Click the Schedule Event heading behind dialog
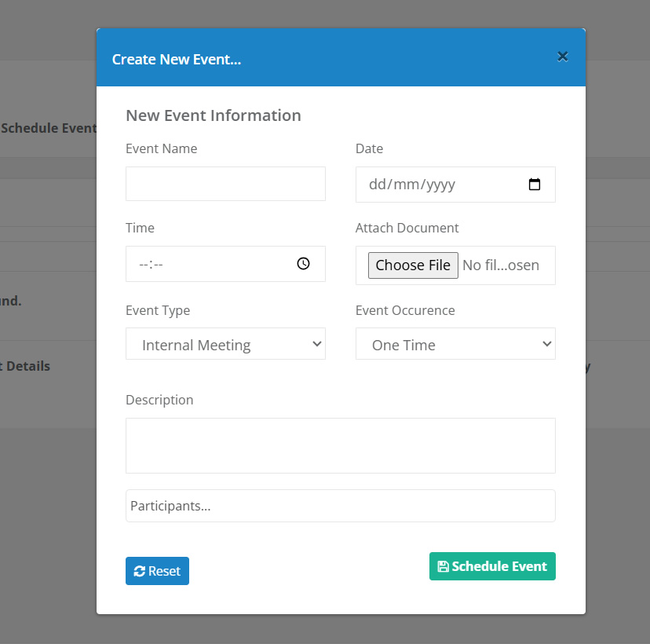This screenshot has height=644, width=650. 49,128
